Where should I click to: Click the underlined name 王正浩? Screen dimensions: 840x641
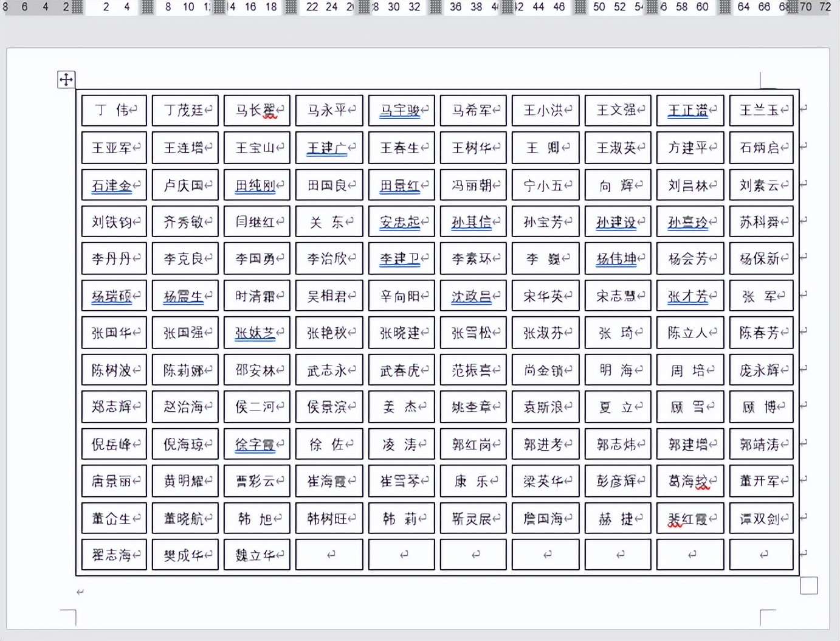point(687,110)
